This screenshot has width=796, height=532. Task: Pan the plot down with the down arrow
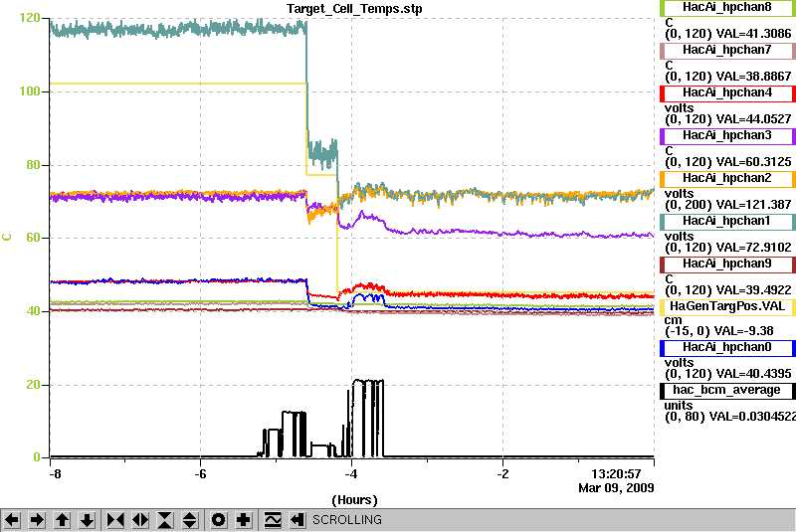pyautogui.click(x=88, y=520)
